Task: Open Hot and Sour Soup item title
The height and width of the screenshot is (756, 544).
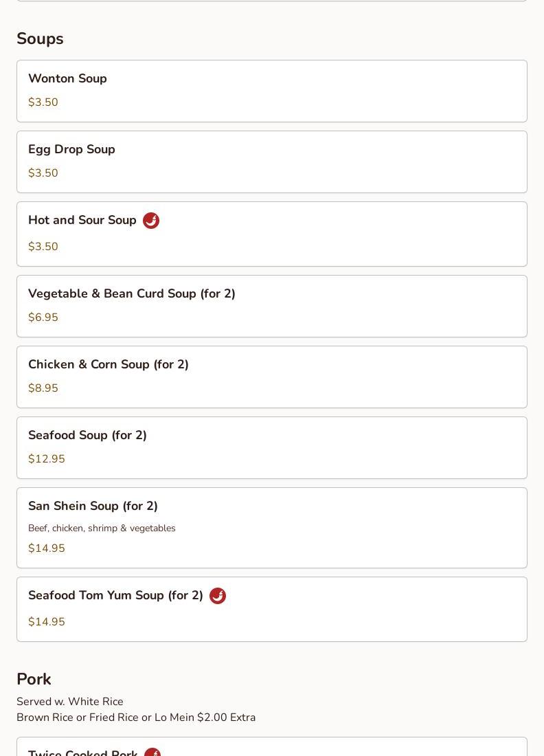Action: click(82, 220)
